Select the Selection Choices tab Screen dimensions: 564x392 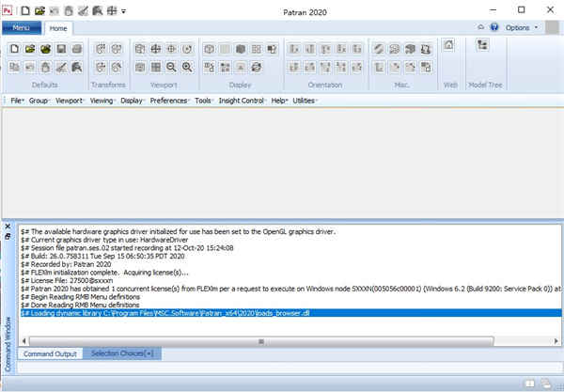point(122,353)
